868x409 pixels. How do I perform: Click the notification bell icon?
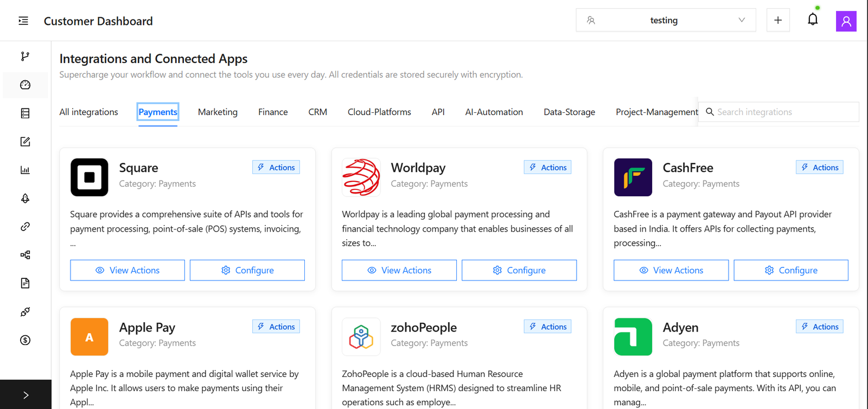812,20
